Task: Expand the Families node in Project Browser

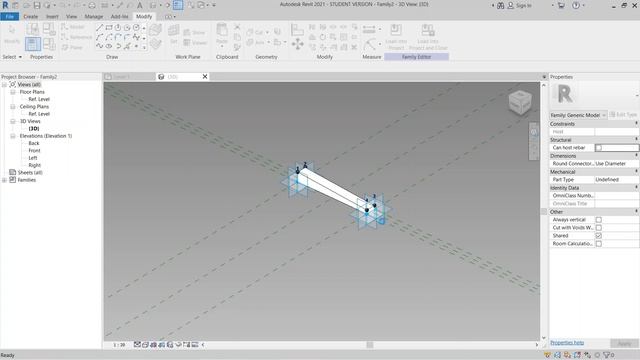Action: point(4,180)
